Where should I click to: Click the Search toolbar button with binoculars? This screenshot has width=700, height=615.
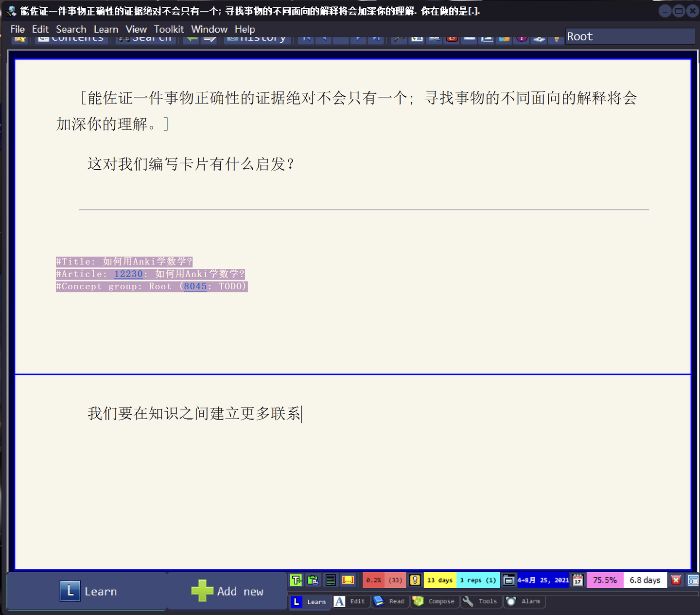coord(145,39)
